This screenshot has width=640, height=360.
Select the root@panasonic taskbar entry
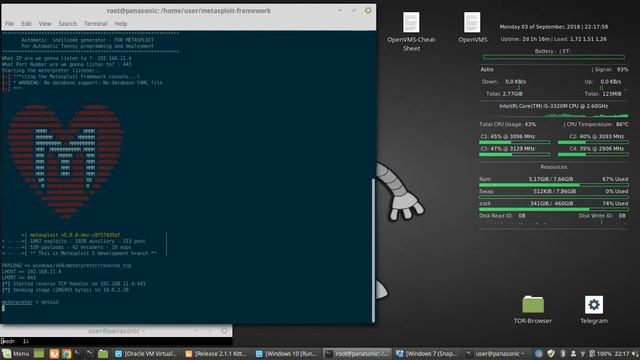click(357, 353)
